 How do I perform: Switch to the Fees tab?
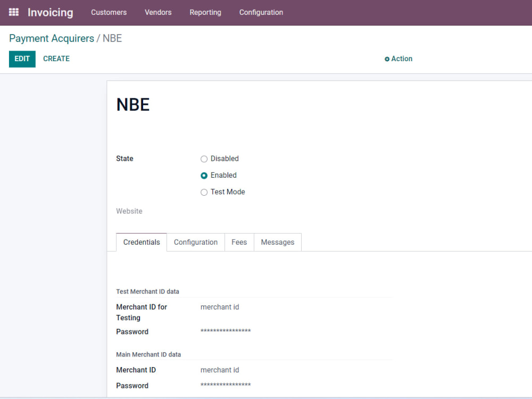tap(239, 242)
